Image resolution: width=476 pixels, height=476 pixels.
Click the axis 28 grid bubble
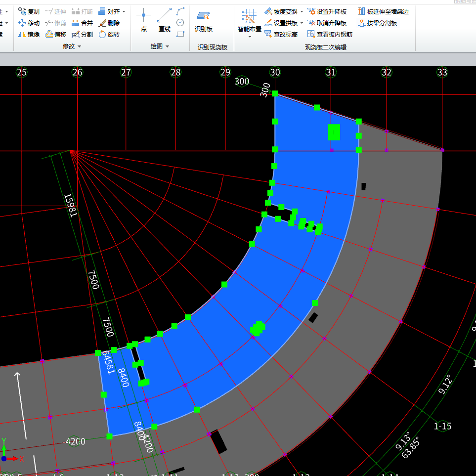pos(175,72)
